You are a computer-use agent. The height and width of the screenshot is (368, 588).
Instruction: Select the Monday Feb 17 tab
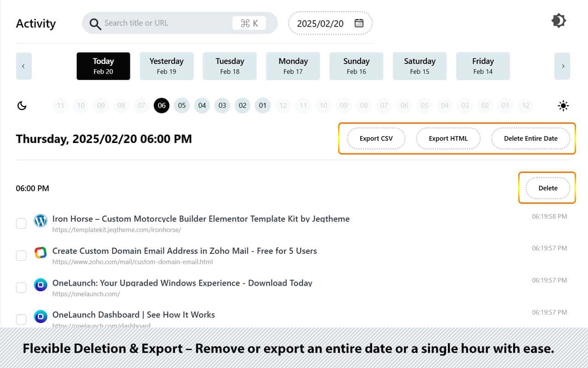pos(293,66)
